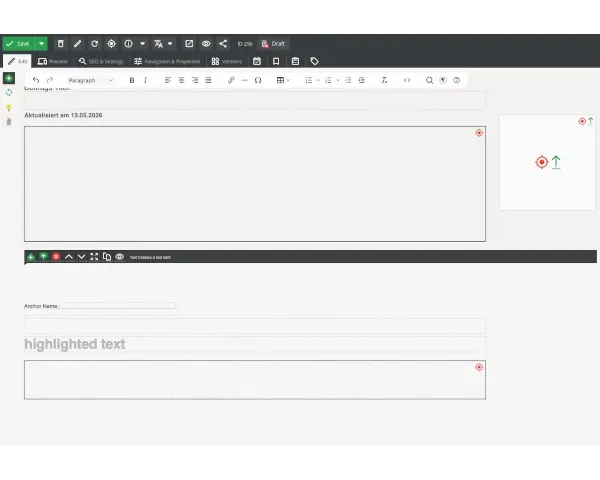This screenshot has width=600, height=480.
Task: Switch to the Preview tab
Action: [x=53, y=61]
